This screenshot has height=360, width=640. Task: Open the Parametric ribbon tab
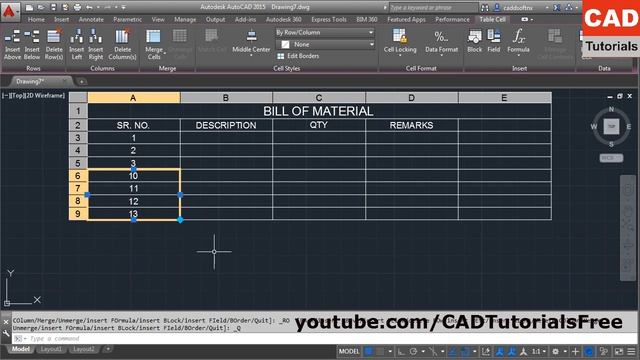127,20
